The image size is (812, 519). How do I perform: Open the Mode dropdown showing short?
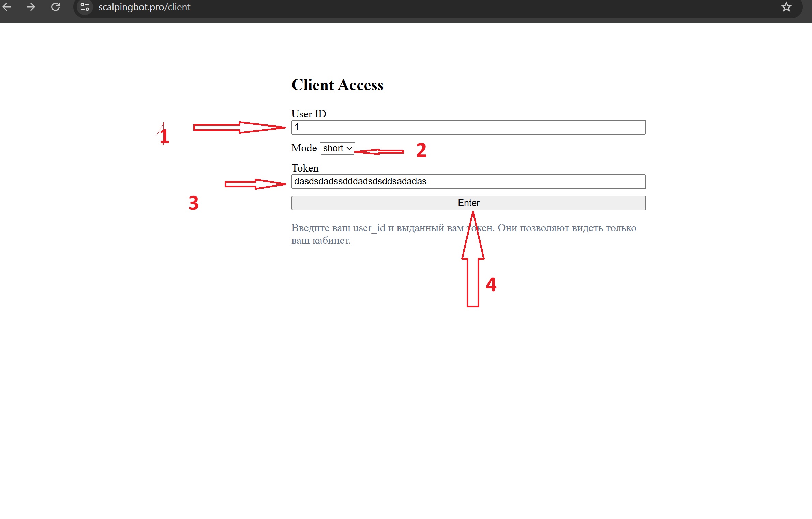(337, 148)
